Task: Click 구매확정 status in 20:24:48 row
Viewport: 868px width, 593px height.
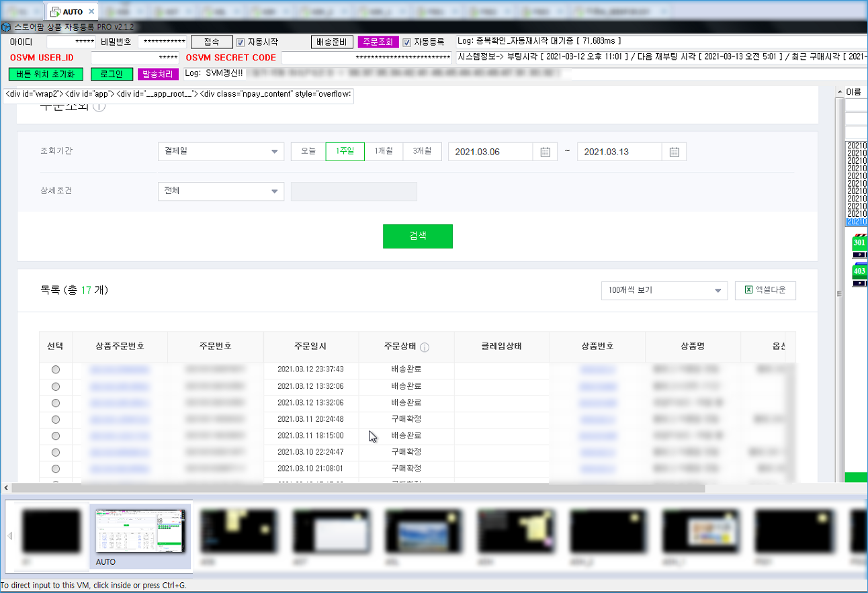Action: pos(406,419)
